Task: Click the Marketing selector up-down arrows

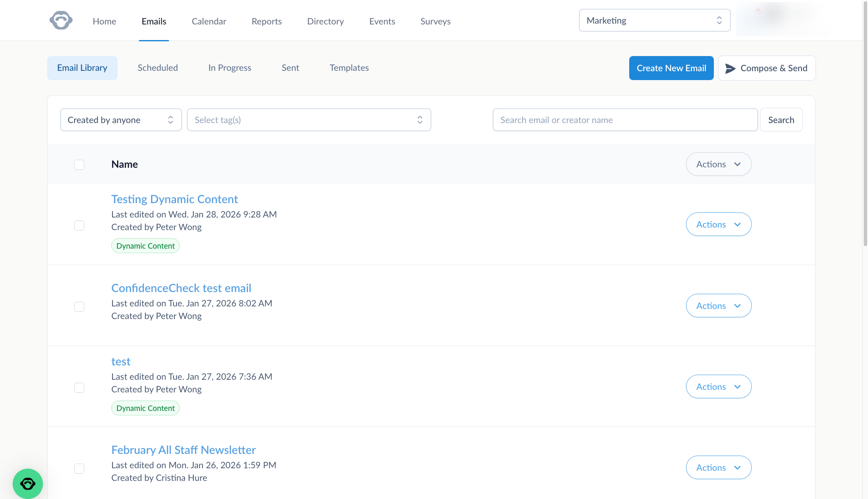Action: [719, 21]
